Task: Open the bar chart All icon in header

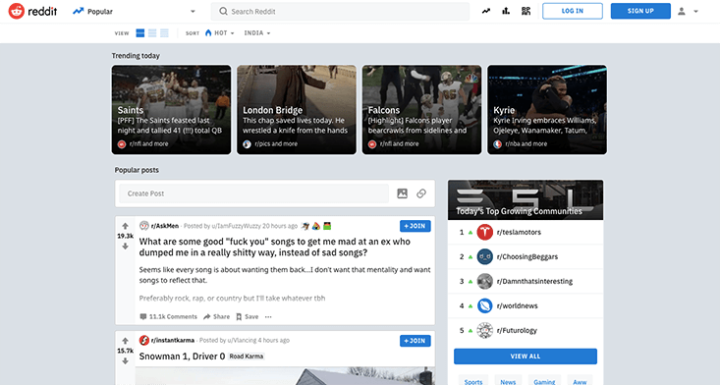Action: 506,11
